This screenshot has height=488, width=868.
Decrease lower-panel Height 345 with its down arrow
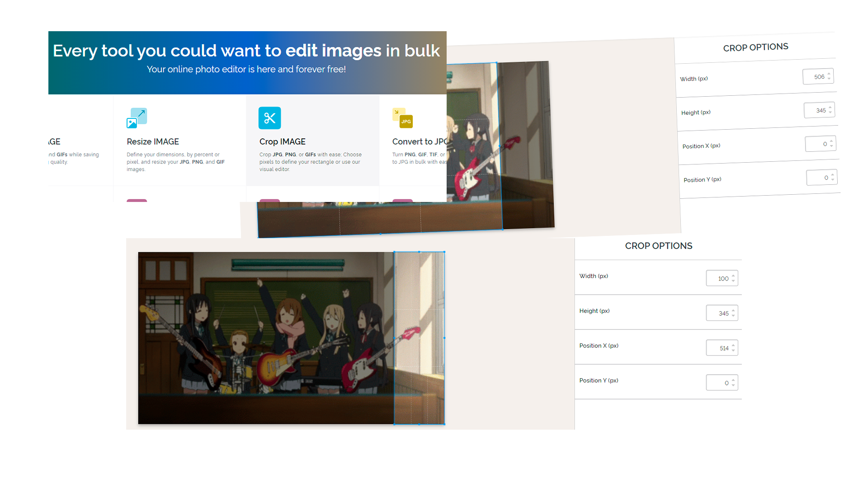(733, 315)
